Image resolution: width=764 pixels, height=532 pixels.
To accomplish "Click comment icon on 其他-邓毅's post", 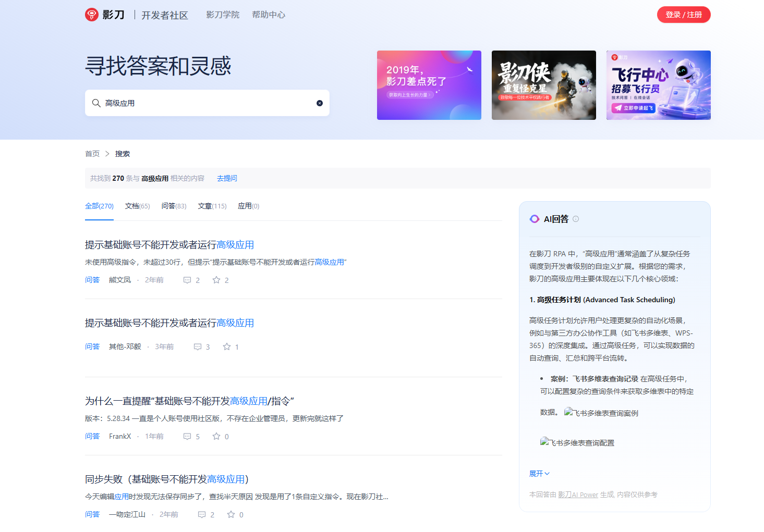I will coord(198,347).
